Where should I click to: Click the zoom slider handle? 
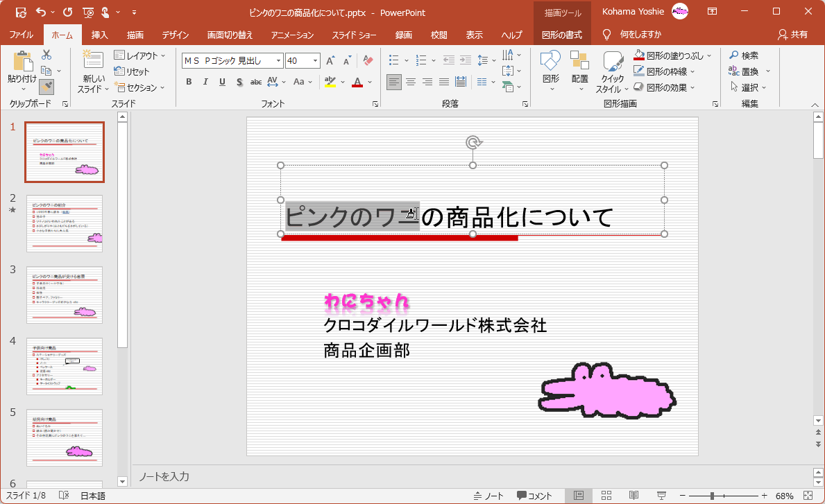(713, 496)
